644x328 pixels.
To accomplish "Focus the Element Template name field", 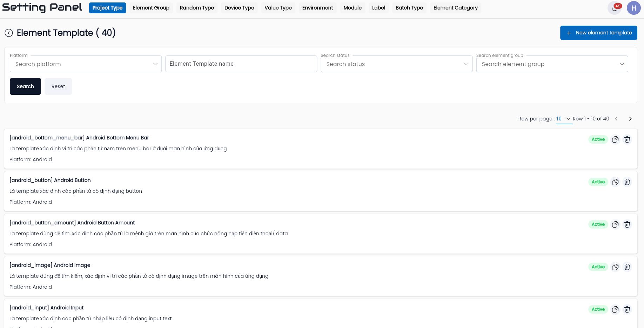I will [x=241, y=64].
